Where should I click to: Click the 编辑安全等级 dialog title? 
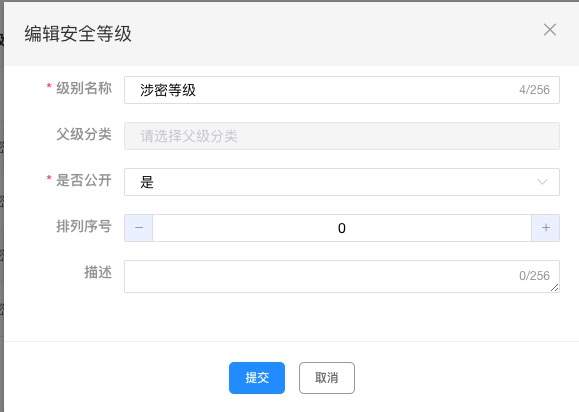(x=78, y=34)
